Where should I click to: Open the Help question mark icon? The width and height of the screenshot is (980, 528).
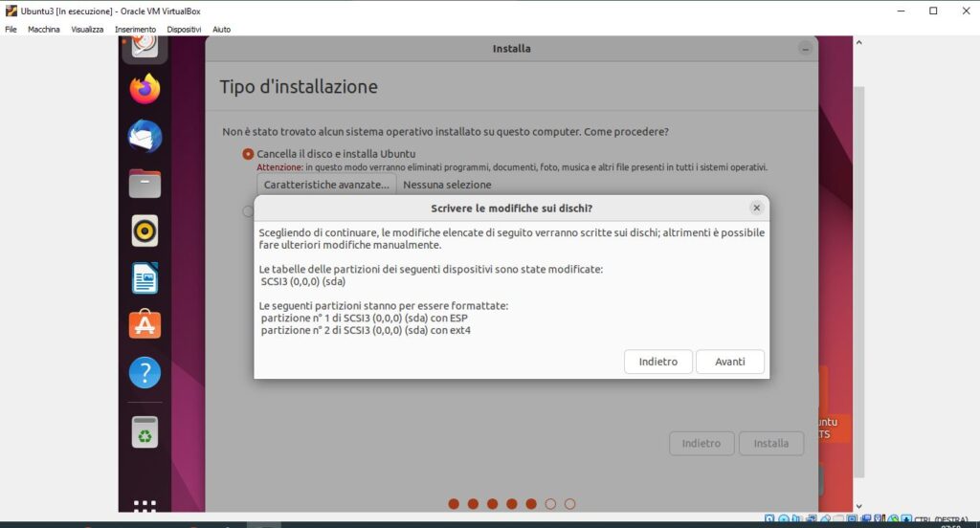pyautogui.click(x=145, y=372)
